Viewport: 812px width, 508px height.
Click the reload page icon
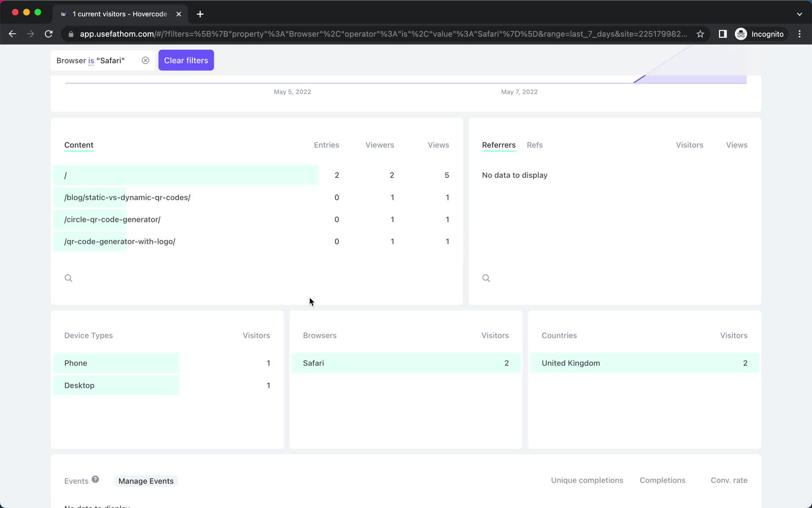(x=49, y=33)
